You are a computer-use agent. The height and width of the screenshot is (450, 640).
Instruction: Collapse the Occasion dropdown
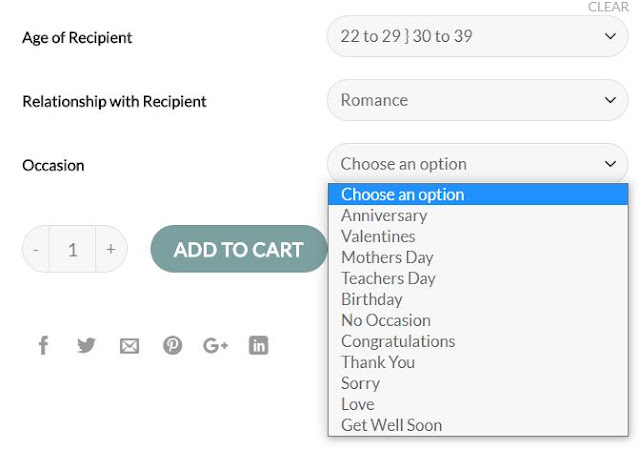[477, 164]
